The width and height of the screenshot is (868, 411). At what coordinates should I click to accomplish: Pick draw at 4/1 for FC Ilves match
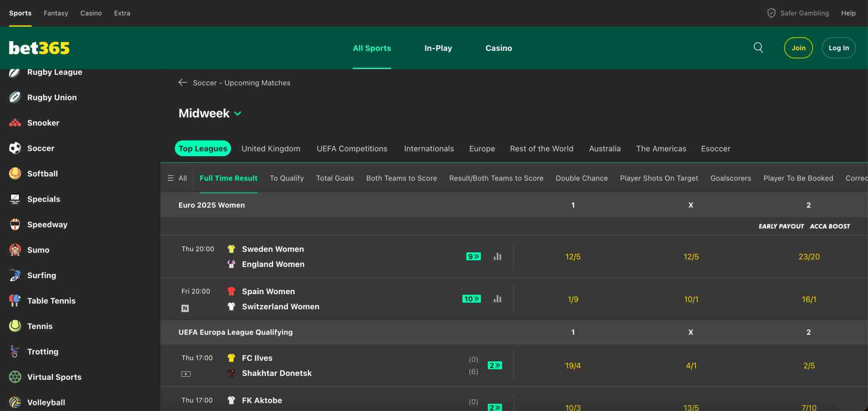(691, 366)
